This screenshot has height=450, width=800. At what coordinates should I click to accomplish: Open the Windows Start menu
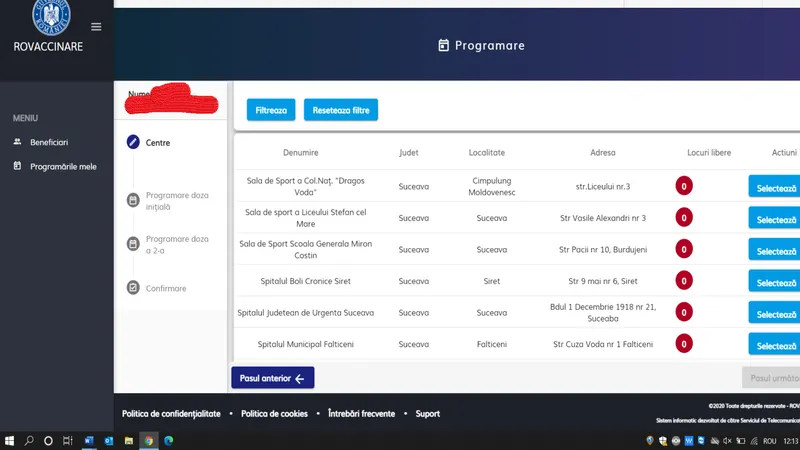(x=10, y=440)
